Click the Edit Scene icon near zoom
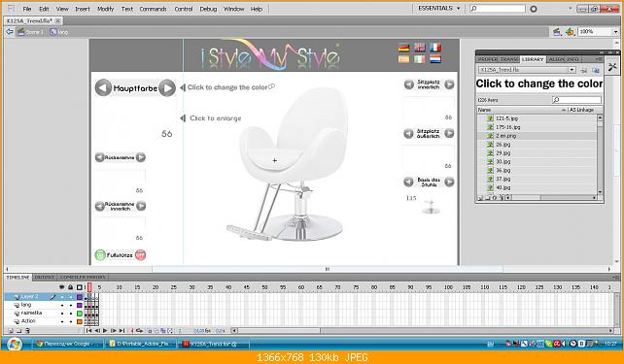The image size is (624, 364). point(557,32)
